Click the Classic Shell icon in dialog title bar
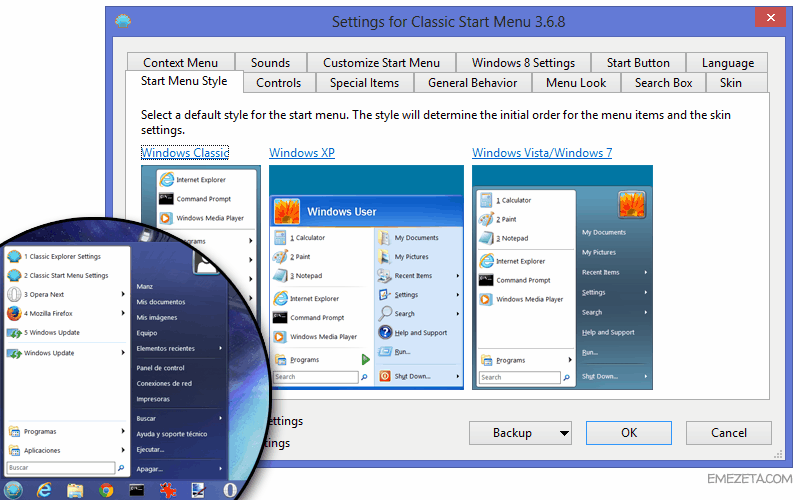The width and height of the screenshot is (800, 500). pyautogui.click(x=123, y=21)
